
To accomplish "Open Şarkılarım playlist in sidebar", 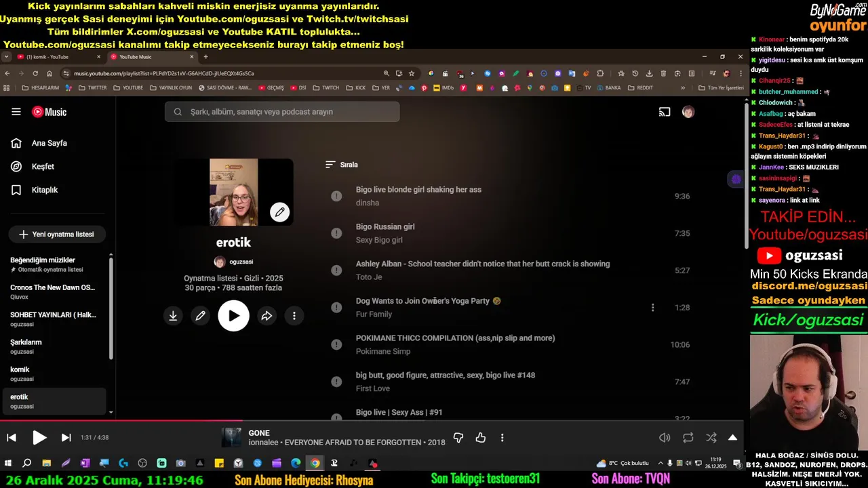I will click(54, 346).
